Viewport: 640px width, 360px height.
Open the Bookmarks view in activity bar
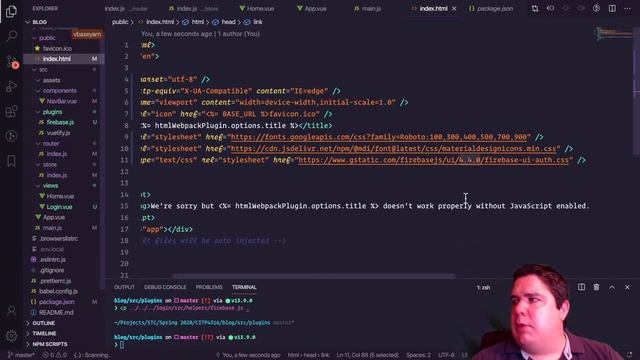click(x=11, y=161)
